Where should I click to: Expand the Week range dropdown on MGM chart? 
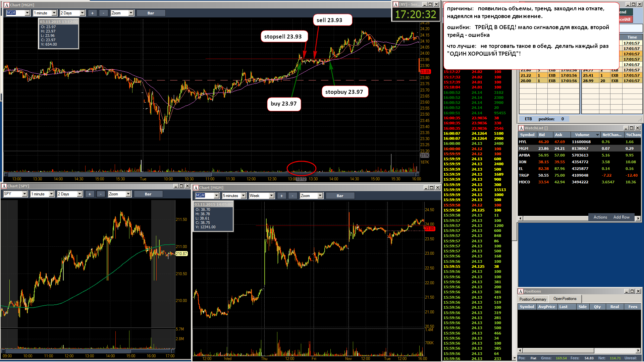click(271, 196)
